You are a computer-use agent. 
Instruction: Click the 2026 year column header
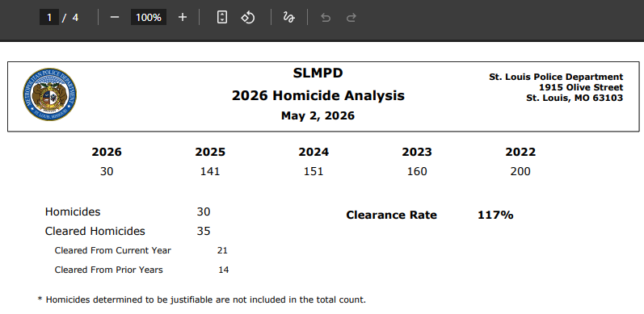pos(107,152)
